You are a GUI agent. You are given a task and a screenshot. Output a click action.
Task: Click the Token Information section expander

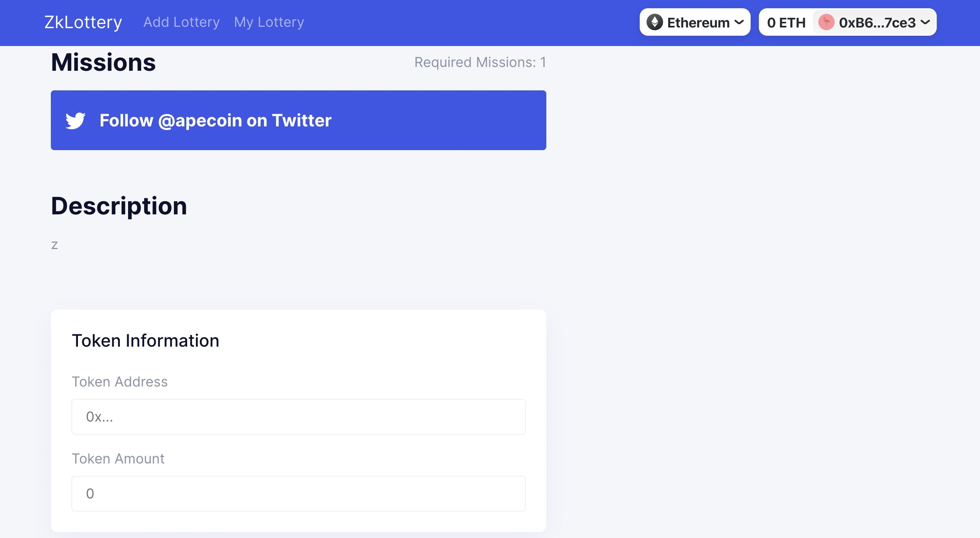[145, 340]
